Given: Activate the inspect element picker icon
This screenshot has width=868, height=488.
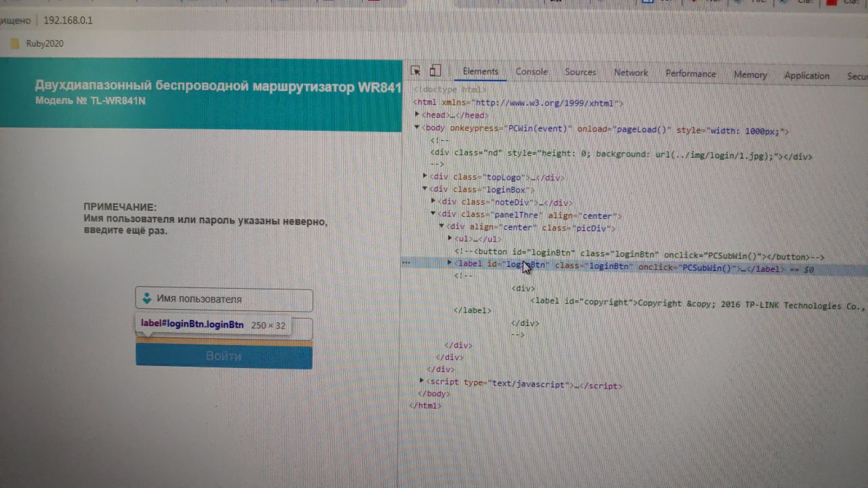Looking at the screenshot, I should point(416,70).
